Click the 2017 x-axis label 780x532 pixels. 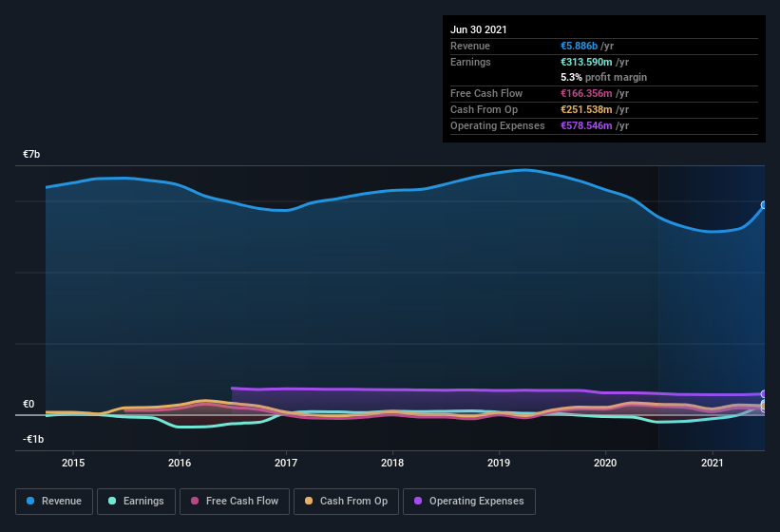(286, 463)
